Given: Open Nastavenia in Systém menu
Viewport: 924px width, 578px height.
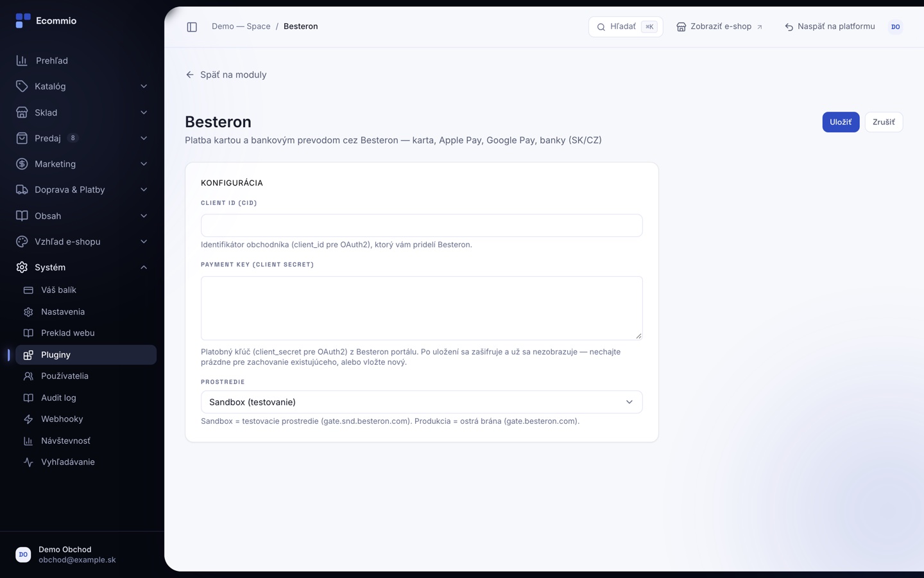Looking at the screenshot, I should point(86,312).
